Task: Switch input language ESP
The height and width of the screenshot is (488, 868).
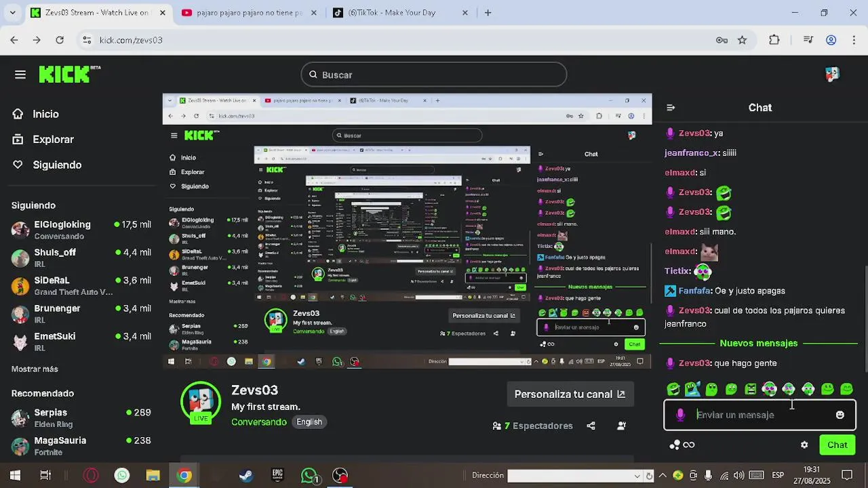Action: pos(778,475)
